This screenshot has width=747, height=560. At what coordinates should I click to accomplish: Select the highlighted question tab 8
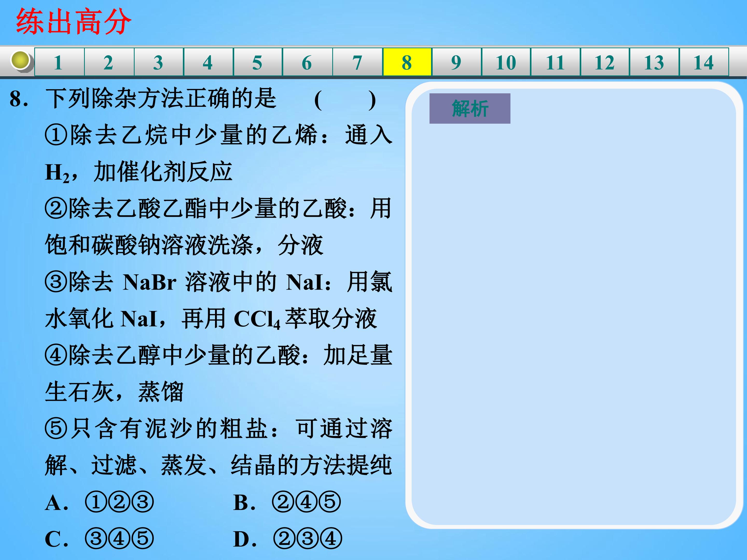click(407, 62)
